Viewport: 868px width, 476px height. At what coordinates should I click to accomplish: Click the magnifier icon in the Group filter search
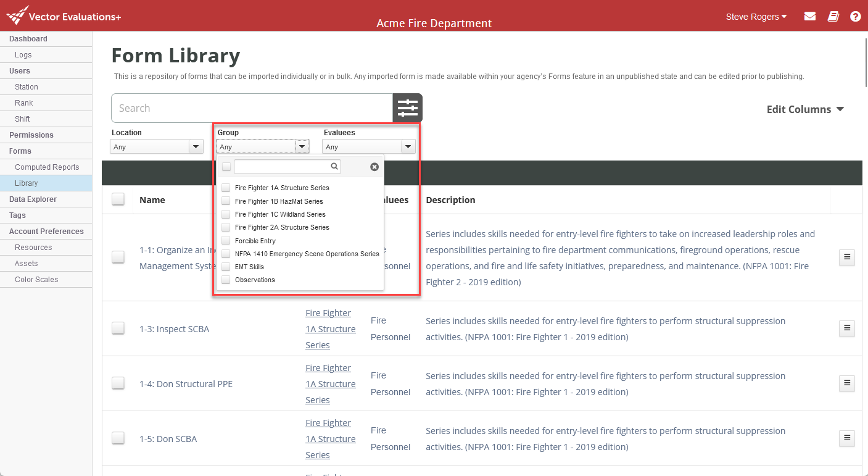click(334, 166)
